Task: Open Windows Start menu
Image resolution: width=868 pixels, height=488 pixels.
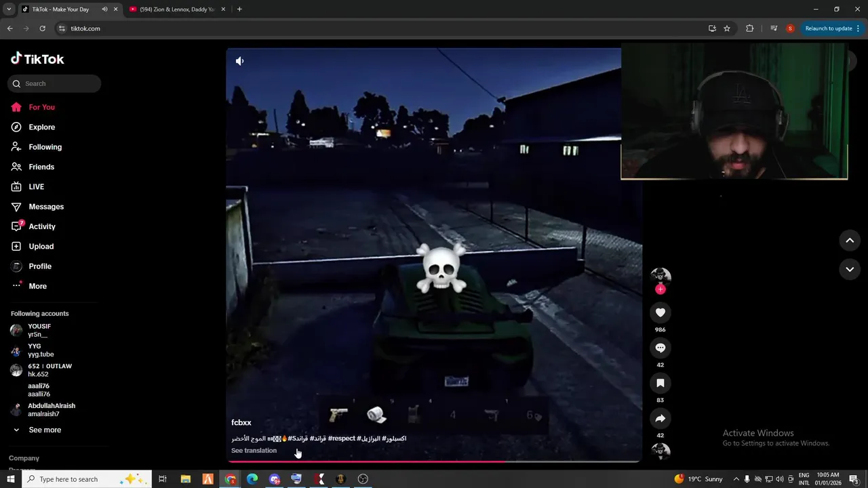Action: [x=10, y=479]
